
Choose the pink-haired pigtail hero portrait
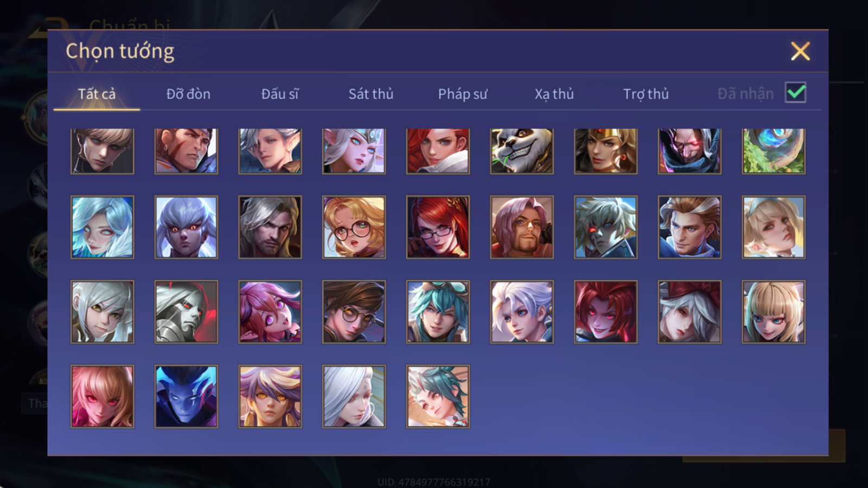click(270, 312)
